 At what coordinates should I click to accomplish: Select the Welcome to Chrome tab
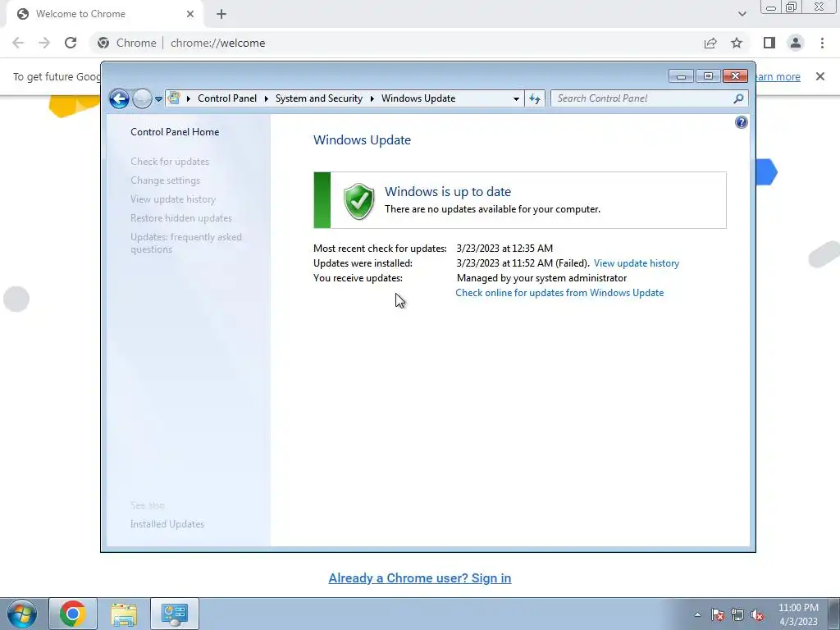coord(104,14)
